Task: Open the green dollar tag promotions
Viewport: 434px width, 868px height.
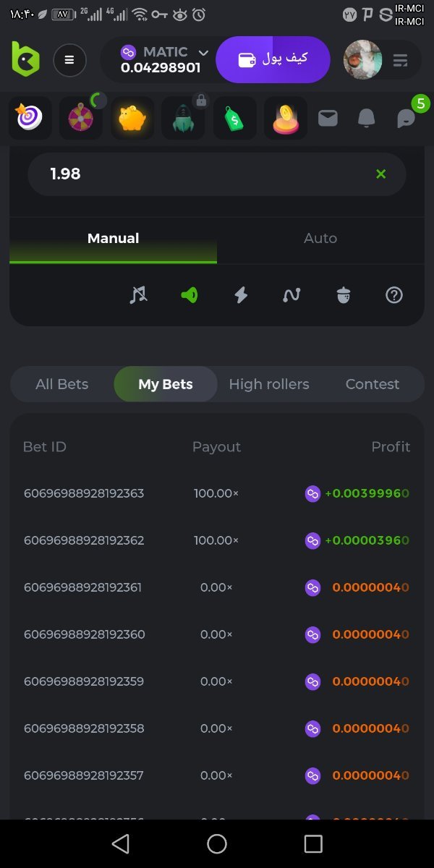Action: [234, 118]
